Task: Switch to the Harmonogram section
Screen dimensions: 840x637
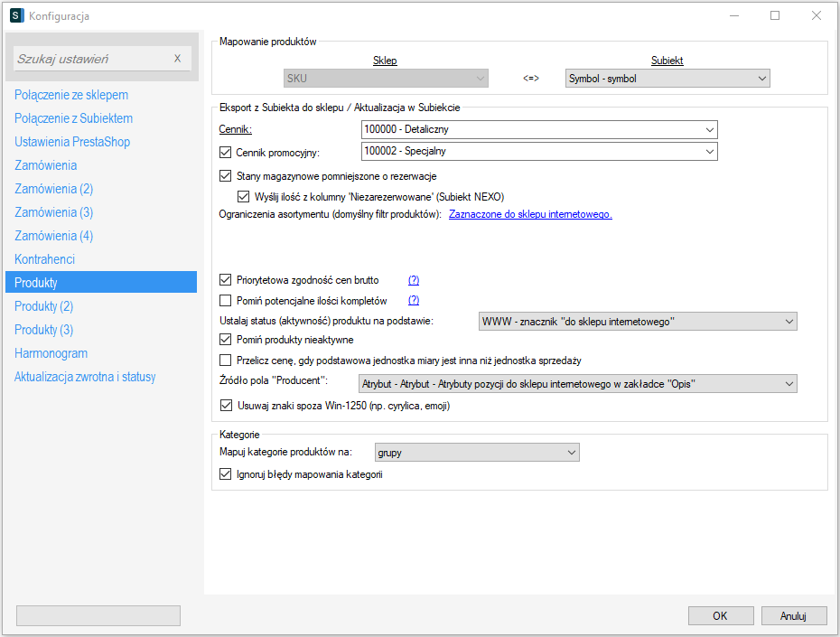Action: tap(51, 353)
